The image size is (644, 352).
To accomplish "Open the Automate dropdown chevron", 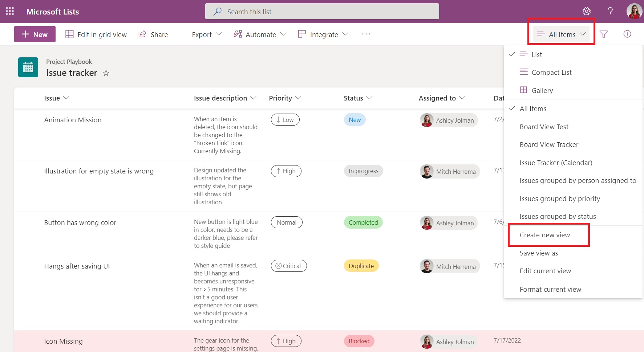I will point(284,34).
